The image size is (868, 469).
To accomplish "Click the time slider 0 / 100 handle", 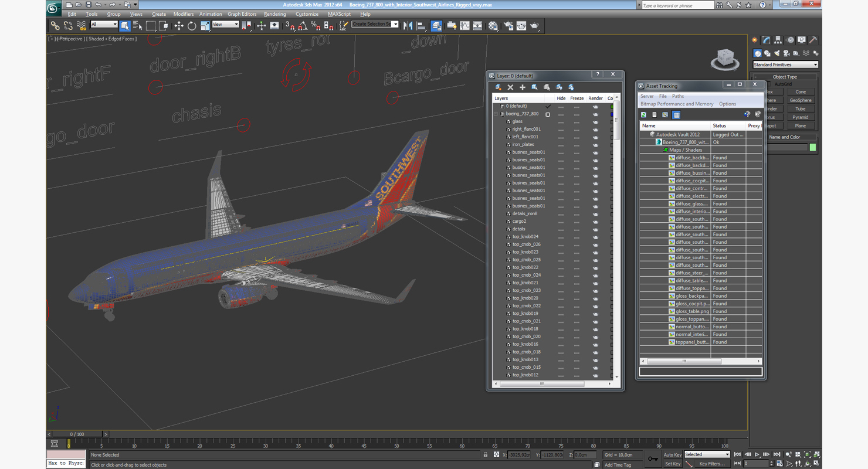I will pyautogui.click(x=77, y=434).
